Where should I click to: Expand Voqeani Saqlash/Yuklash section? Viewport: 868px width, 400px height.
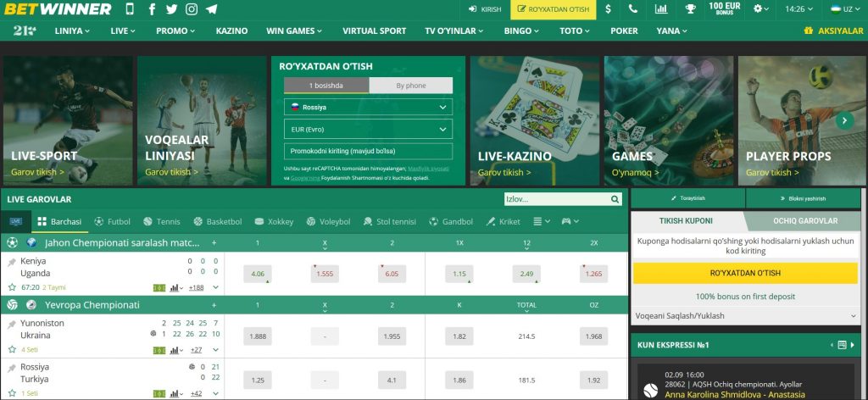(746, 316)
